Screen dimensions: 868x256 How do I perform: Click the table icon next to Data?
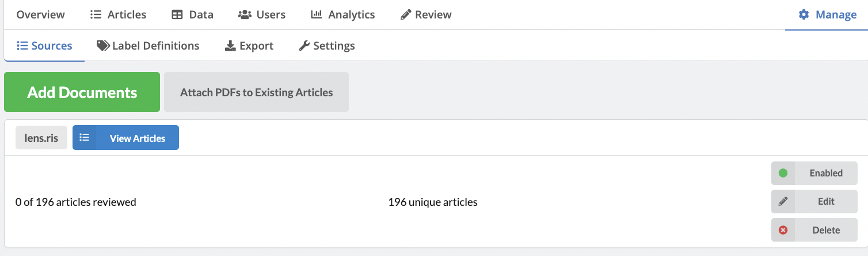(177, 15)
